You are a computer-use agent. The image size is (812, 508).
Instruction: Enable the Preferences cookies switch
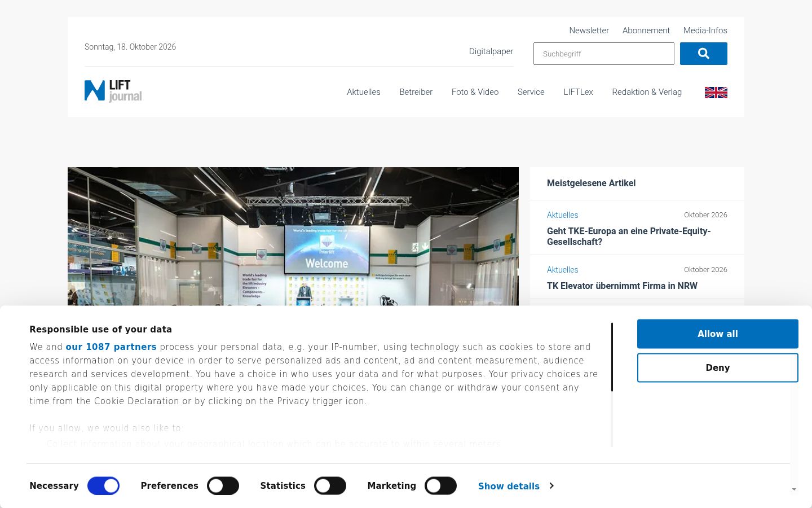[223, 486]
